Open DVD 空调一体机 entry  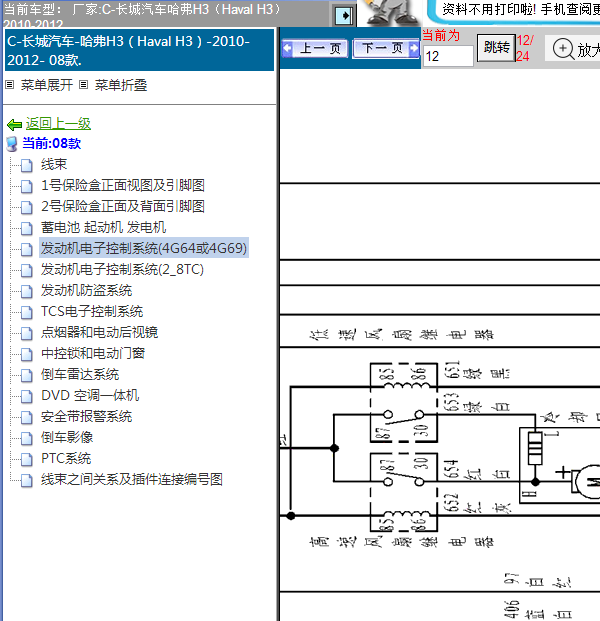(90, 395)
